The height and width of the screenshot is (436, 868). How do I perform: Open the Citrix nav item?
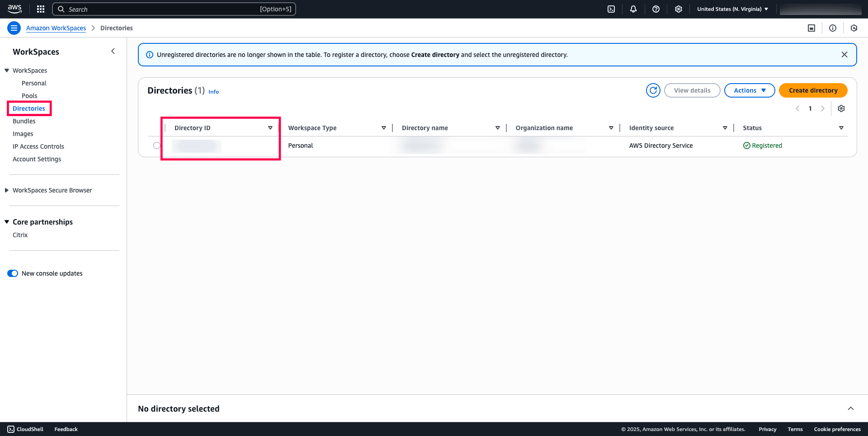[x=20, y=235]
